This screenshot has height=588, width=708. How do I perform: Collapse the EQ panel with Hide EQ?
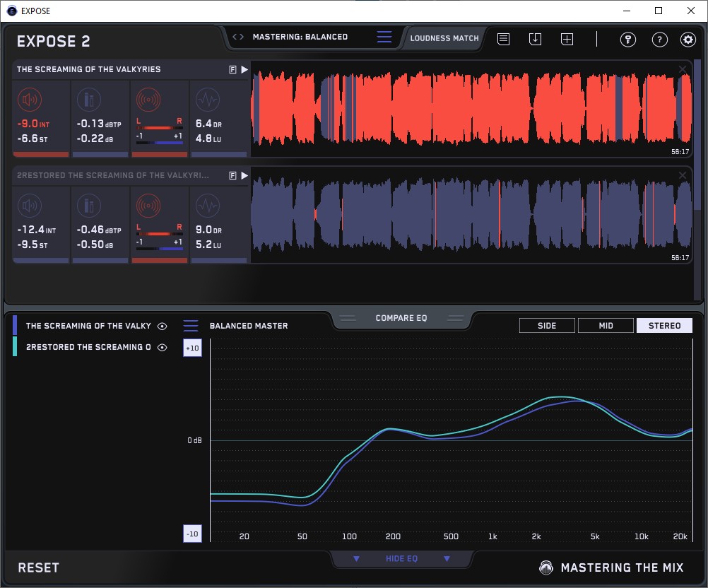tap(401, 559)
